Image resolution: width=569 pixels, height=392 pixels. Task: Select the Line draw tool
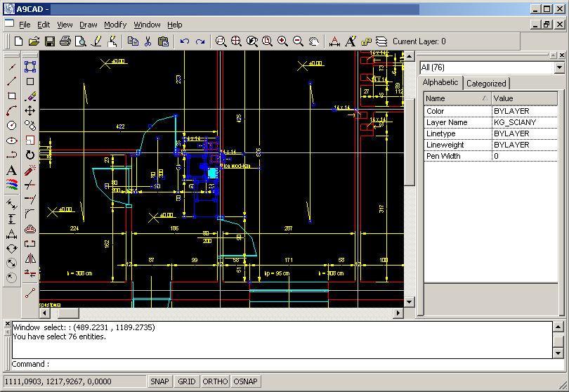pos(12,81)
